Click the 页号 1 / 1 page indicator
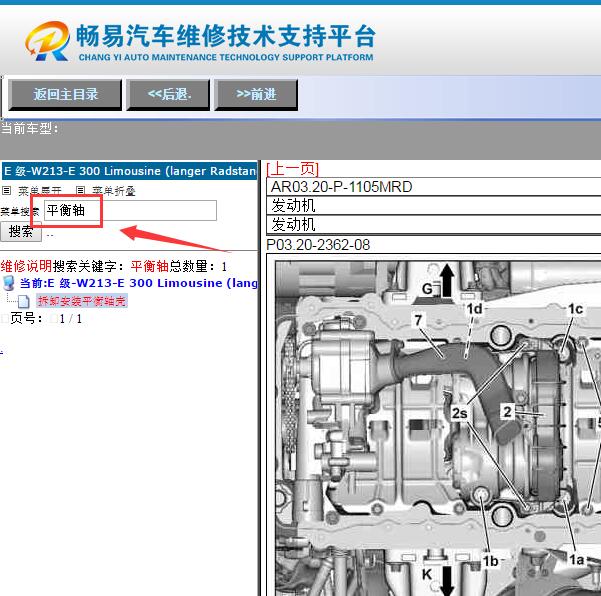 click(x=46, y=319)
